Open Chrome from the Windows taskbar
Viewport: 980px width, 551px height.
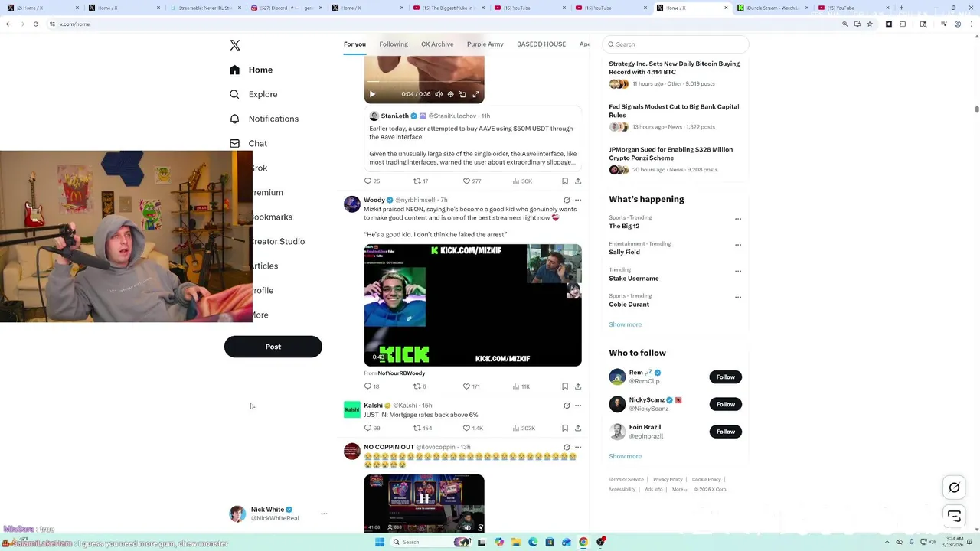click(x=583, y=542)
